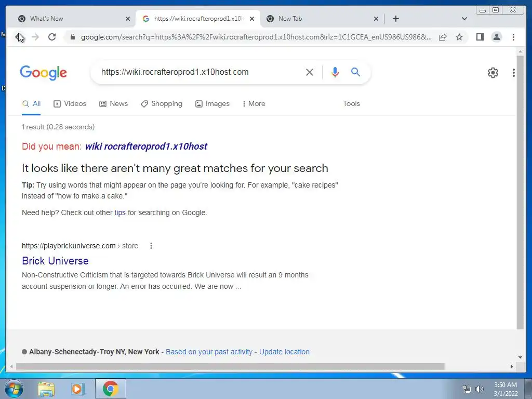Click the scroll-down arrow at the bottom right
Screen dimensions: 532x399
point(520,357)
